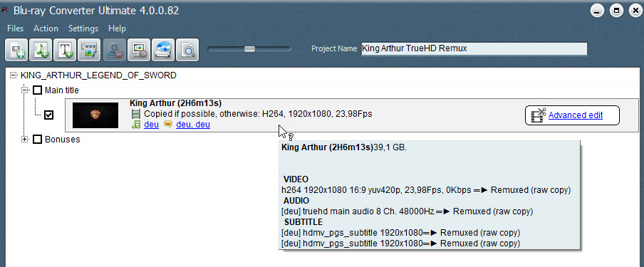Click the film strip icon beside video format
Image resolution: width=644 pixels, height=267 pixels.
[136, 114]
